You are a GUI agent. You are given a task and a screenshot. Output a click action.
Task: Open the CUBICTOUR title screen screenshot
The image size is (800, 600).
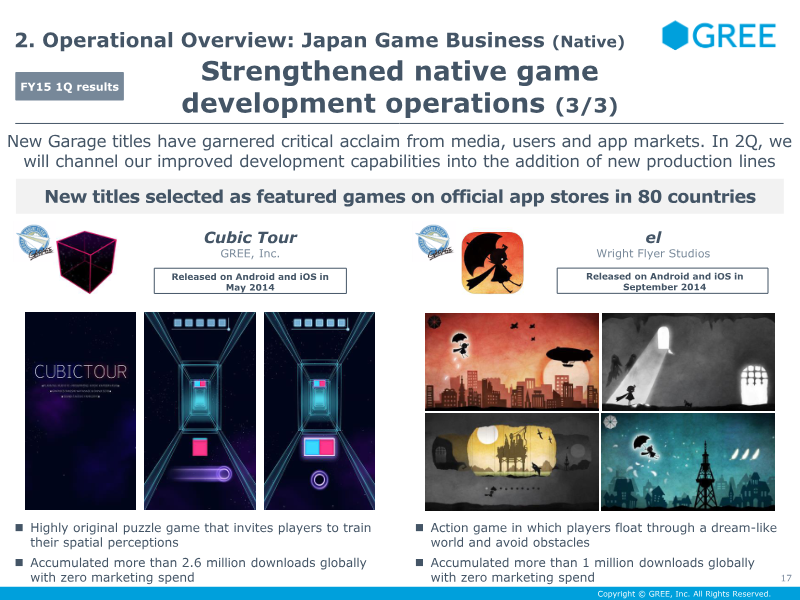(x=80, y=411)
